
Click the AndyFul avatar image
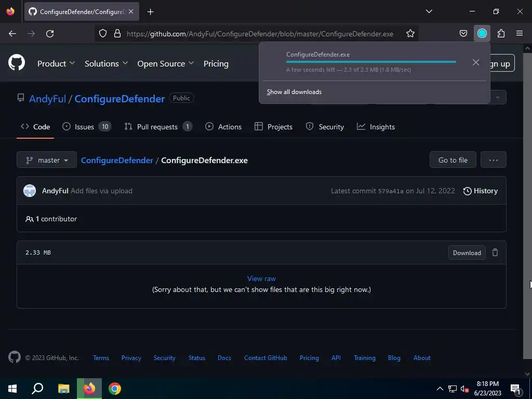(30, 191)
